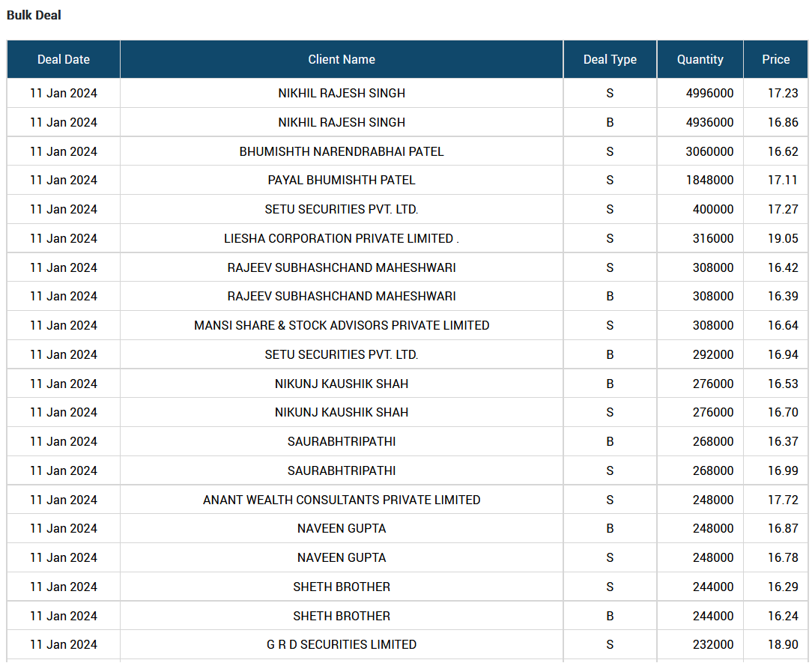Click deal type S in ANANT WEALTH CONSULTANTS row
Image resolution: width=812 pixels, height=666 pixels.
[610, 500]
